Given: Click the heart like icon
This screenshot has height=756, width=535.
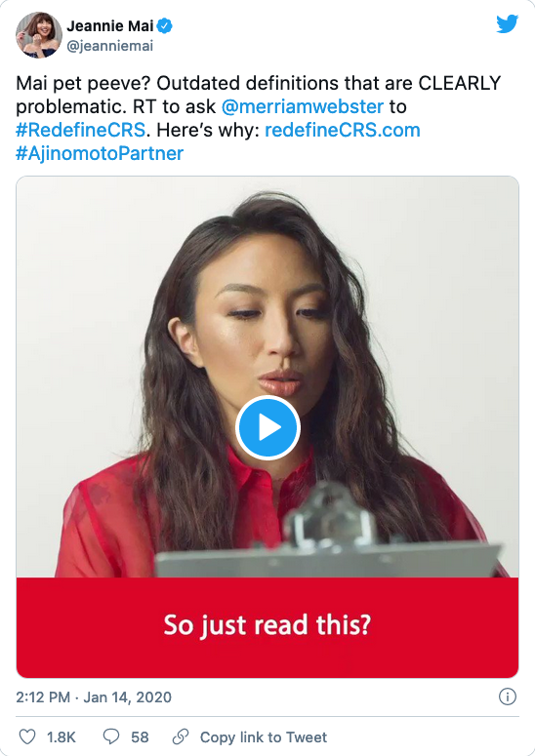Looking at the screenshot, I should coord(27,736).
